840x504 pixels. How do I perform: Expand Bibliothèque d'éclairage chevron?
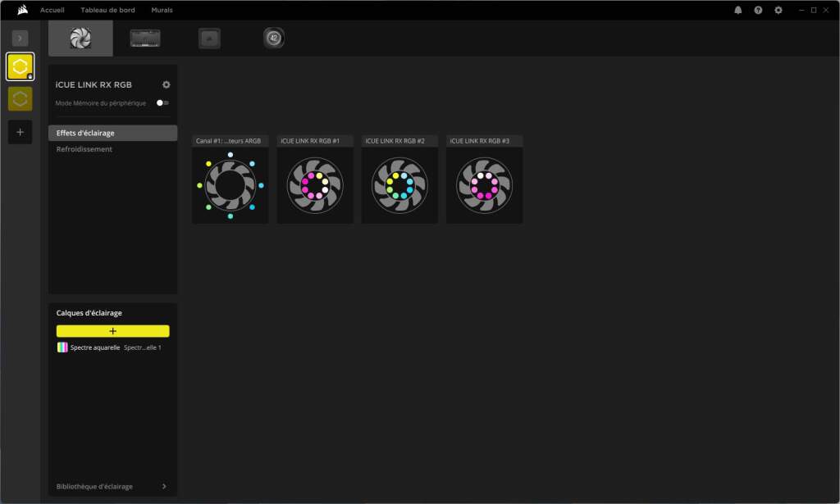pyautogui.click(x=164, y=486)
